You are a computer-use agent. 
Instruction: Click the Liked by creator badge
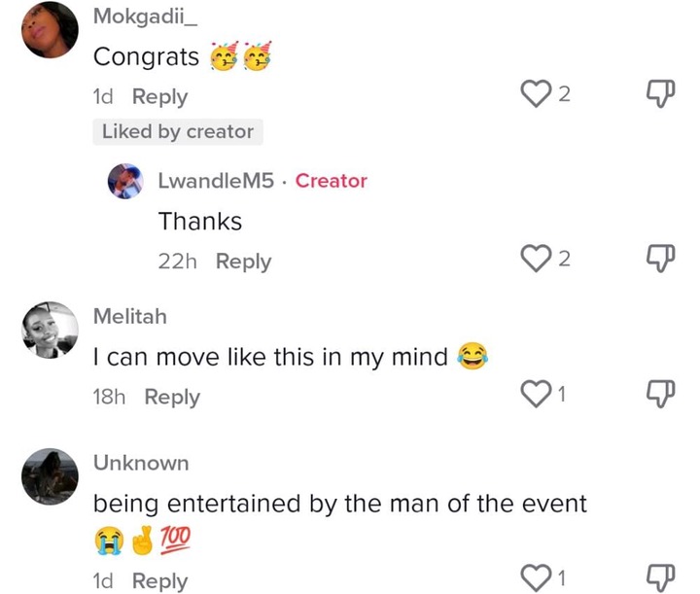click(178, 131)
